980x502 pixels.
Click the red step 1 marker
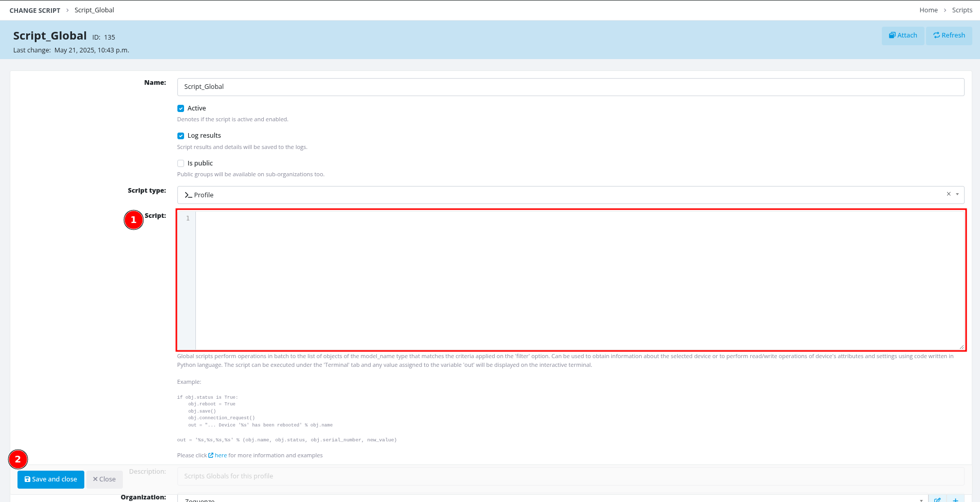(x=134, y=220)
